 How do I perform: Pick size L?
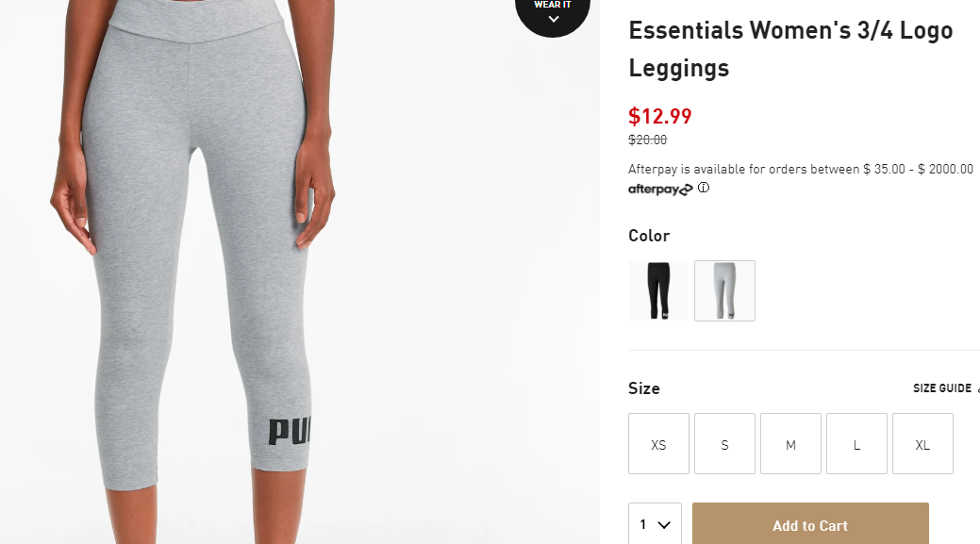tap(856, 443)
